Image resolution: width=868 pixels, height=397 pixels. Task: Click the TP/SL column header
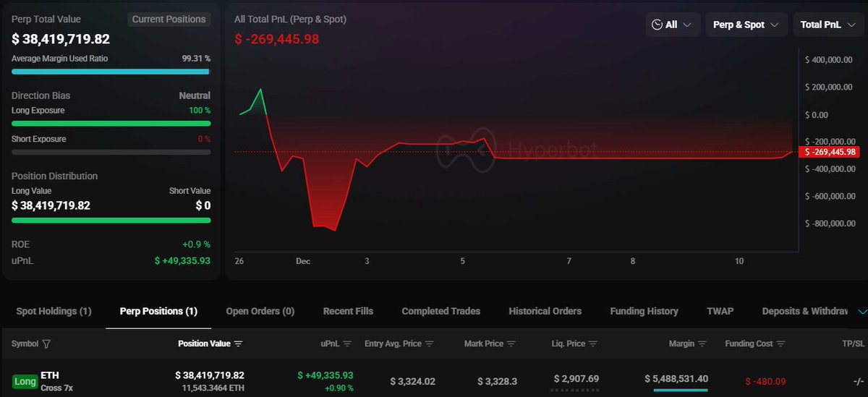pyautogui.click(x=853, y=344)
